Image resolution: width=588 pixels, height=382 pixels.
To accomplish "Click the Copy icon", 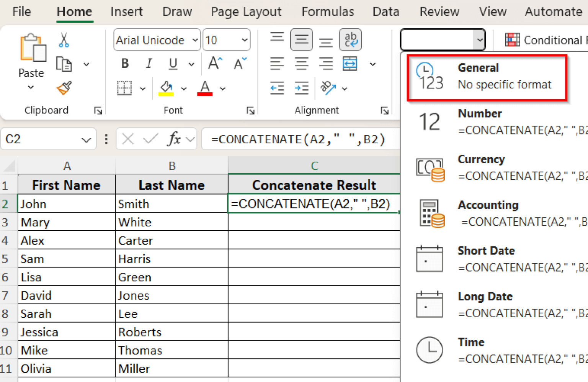I will pyautogui.click(x=64, y=64).
